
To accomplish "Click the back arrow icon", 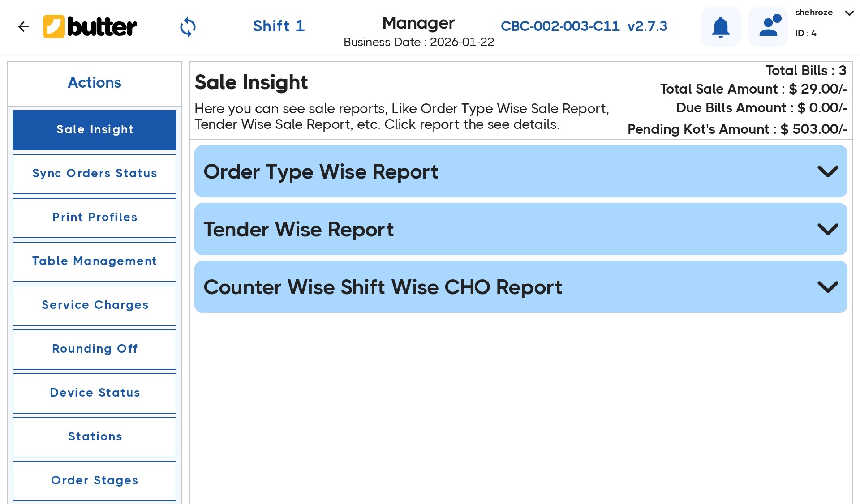I will point(23,27).
